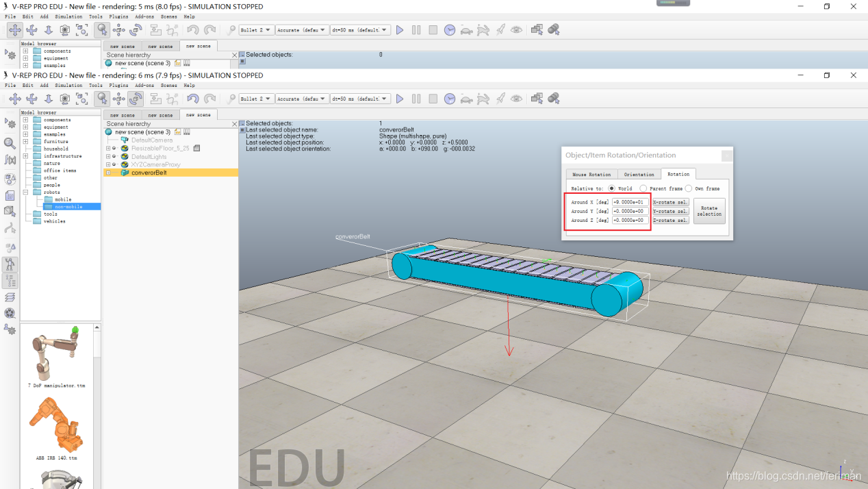The image size is (868, 489).
Task: Open the user settings icon in sidebar
Action: [10, 329]
